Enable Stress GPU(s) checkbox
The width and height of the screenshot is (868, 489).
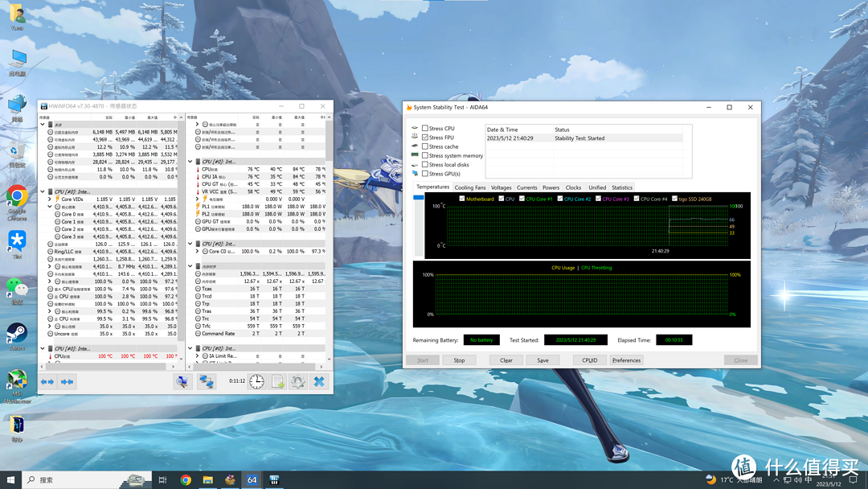[x=425, y=174]
